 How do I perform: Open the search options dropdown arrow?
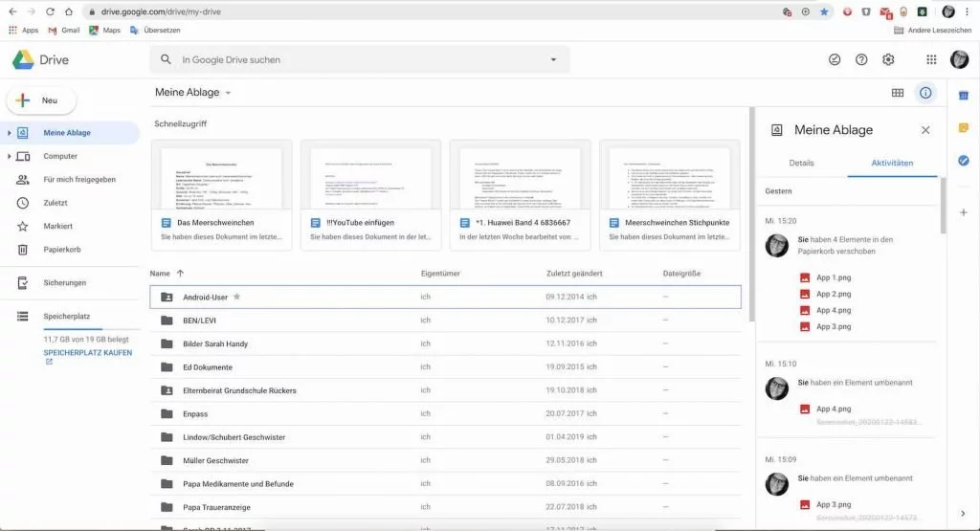553,60
